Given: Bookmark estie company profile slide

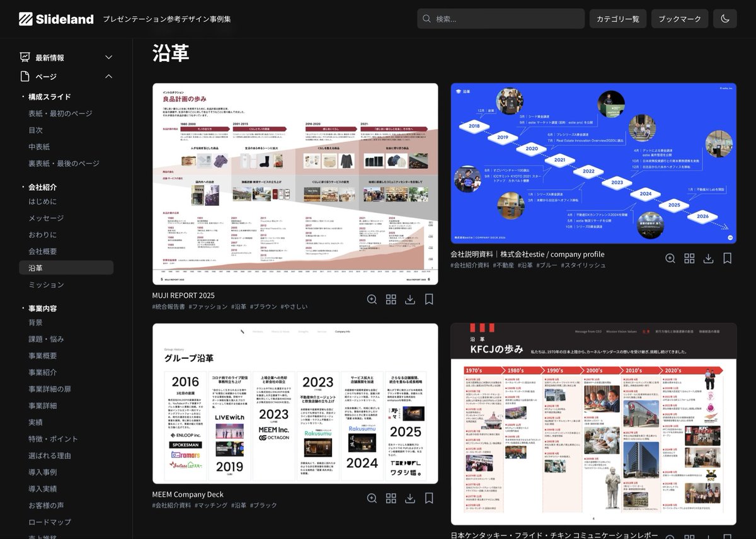Looking at the screenshot, I should [x=727, y=259].
